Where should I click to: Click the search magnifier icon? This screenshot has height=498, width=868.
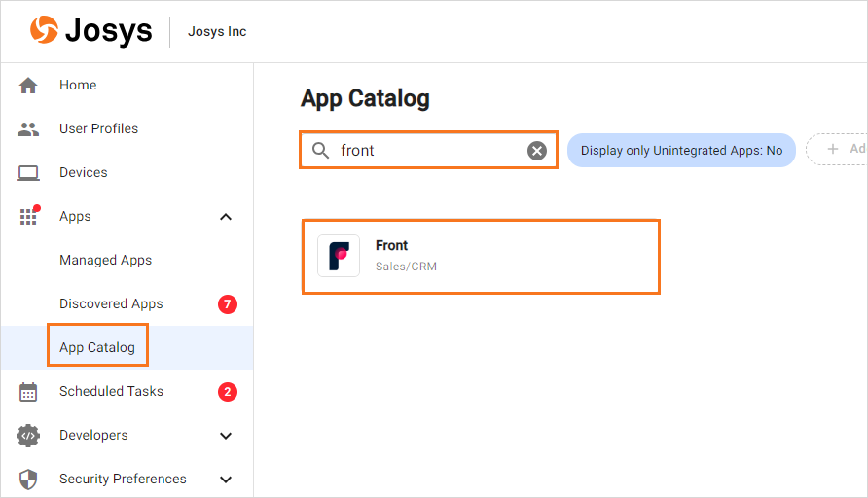320,150
